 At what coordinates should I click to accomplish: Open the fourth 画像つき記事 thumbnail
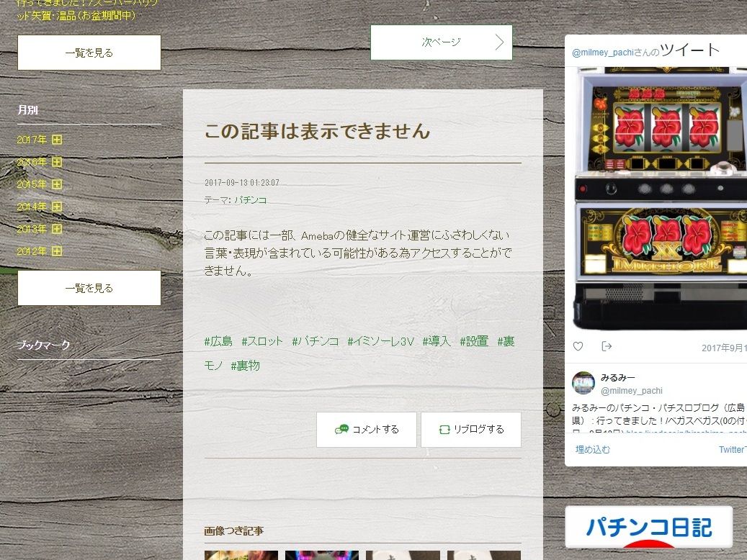point(484,555)
